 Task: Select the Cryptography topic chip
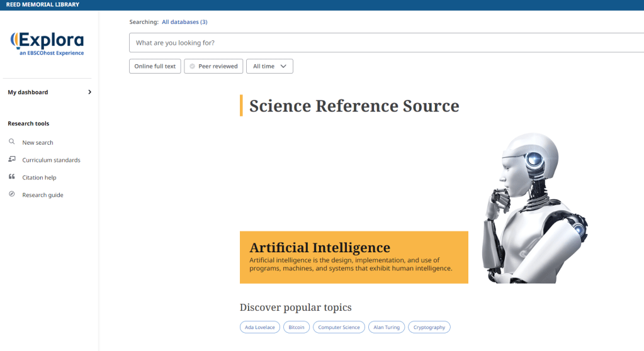pyautogui.click(x=429, y=327)
